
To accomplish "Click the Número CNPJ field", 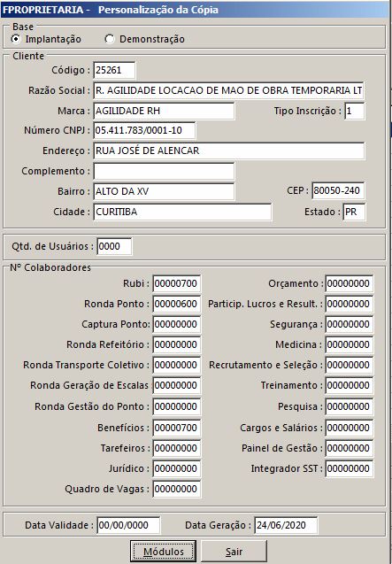I will (x=144, y=130).
